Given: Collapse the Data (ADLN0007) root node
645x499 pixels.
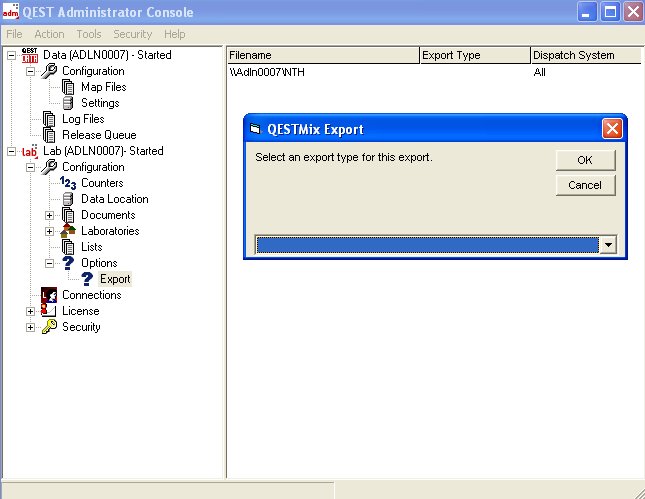Looking at the screenshot, I should (11, 55).
